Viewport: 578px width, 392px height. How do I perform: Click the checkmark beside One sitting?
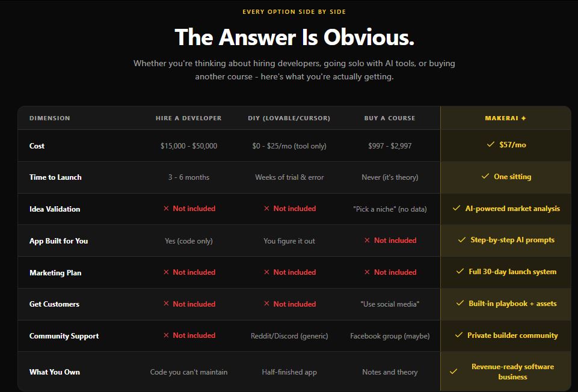pos(485,177)
